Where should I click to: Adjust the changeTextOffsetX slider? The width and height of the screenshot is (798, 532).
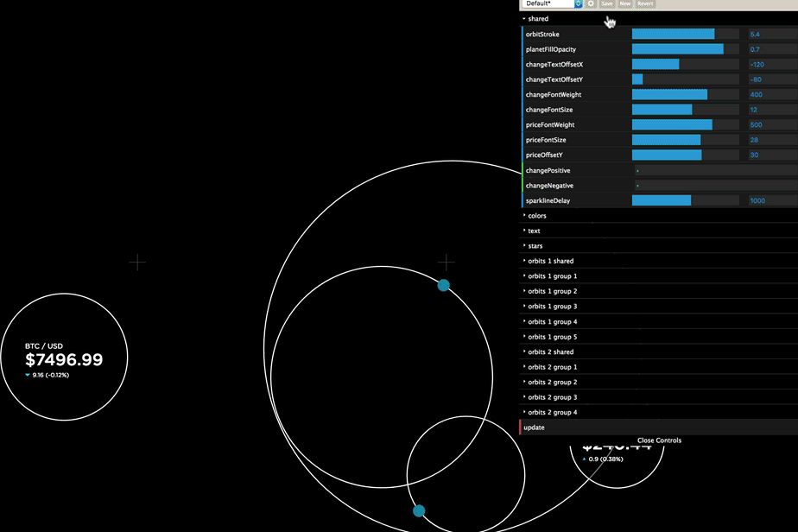click(x=685, y=65)
